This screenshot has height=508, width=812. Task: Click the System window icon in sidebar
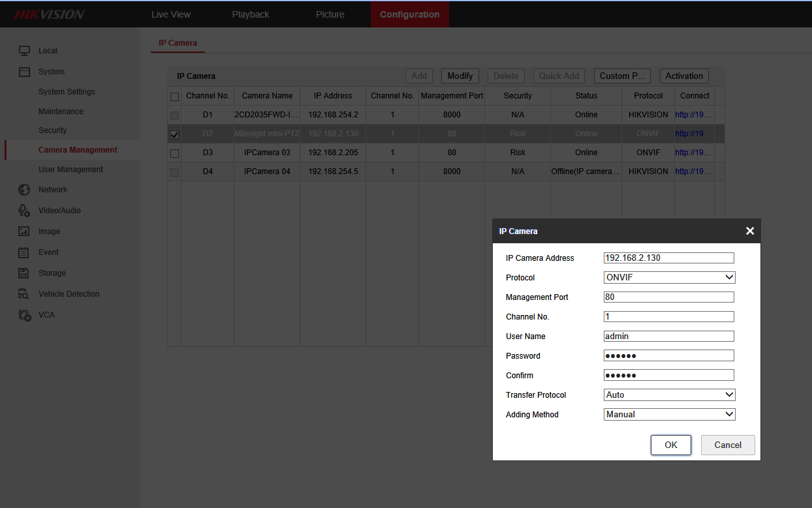(x=24, y=72)
